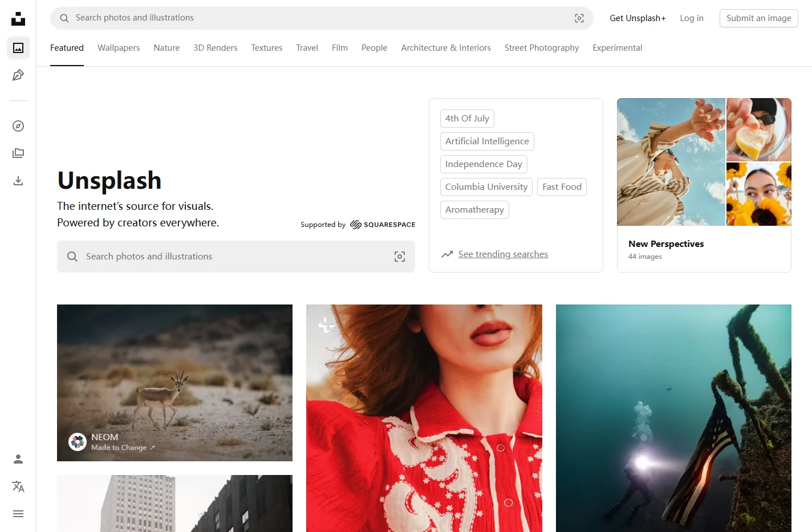
Task: Click the NEOM avatar icon
Action: click(x=78, y=442)
